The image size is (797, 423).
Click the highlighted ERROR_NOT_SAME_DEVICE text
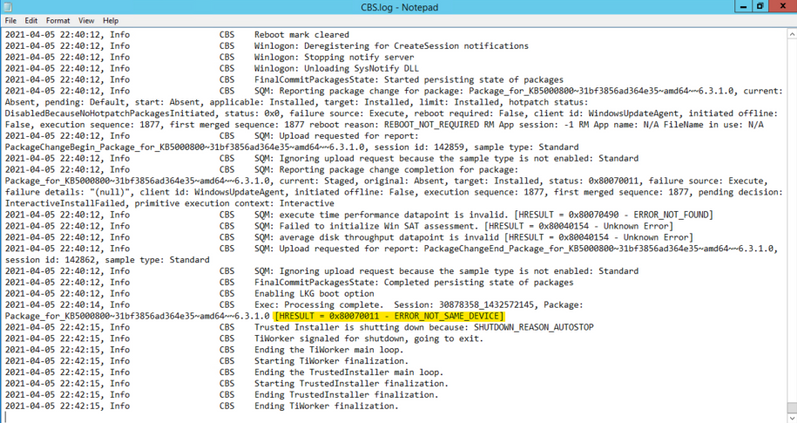click(389, 316)
